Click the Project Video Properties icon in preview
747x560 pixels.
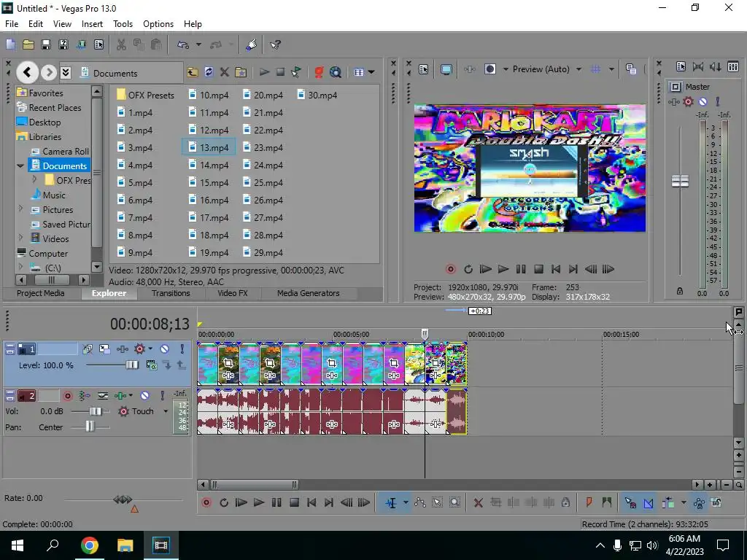pos(424,69)
